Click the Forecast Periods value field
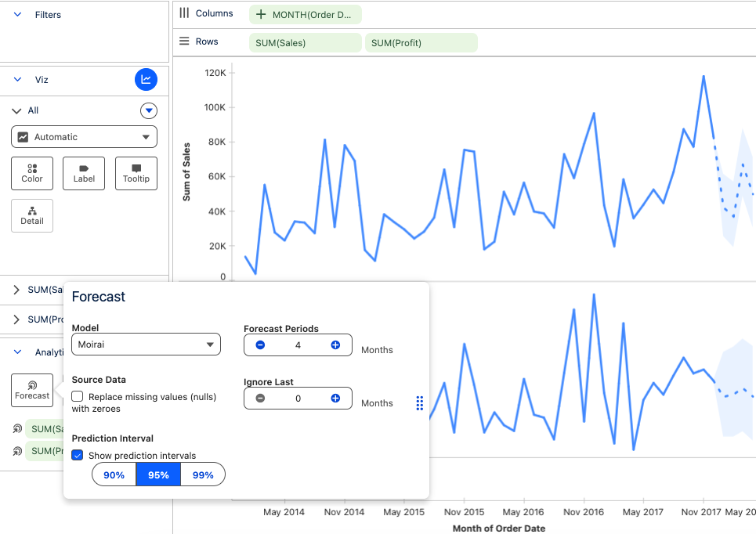The image size is (756, 534). pos(298,345)
